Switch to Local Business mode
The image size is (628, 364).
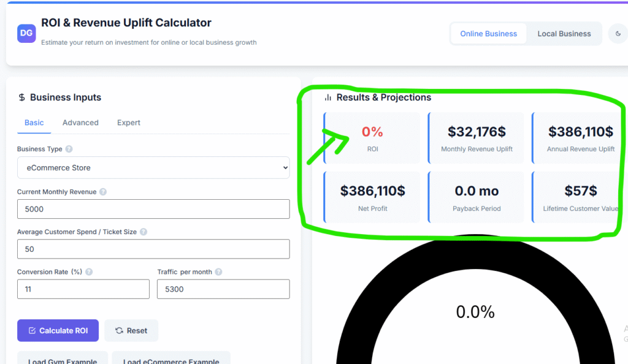pyautogui.click(x=564, y=34)
